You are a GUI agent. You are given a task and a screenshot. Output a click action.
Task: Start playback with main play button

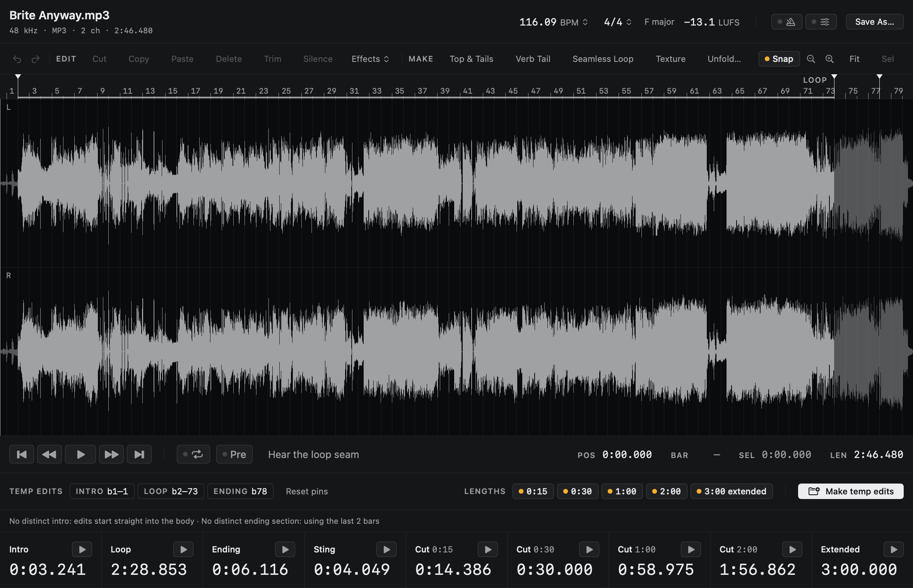[x=80, y=454]
